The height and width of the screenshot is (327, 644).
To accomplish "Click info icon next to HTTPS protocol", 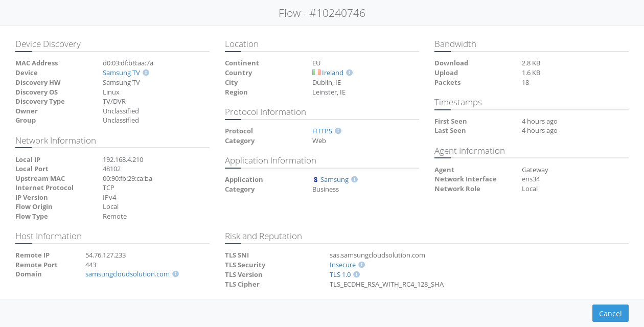I will pyautogui.click(x=338, y=131).
